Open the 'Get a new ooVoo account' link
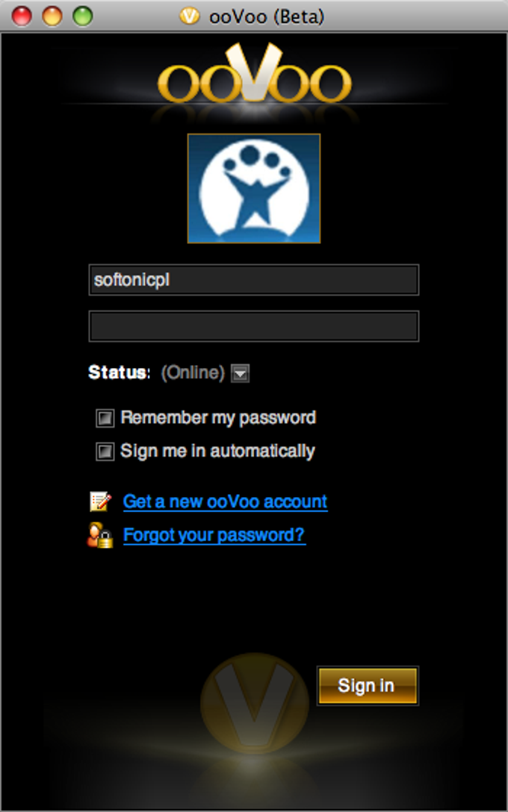This screenshot has height=812, width=508. (x=225, y=502)
